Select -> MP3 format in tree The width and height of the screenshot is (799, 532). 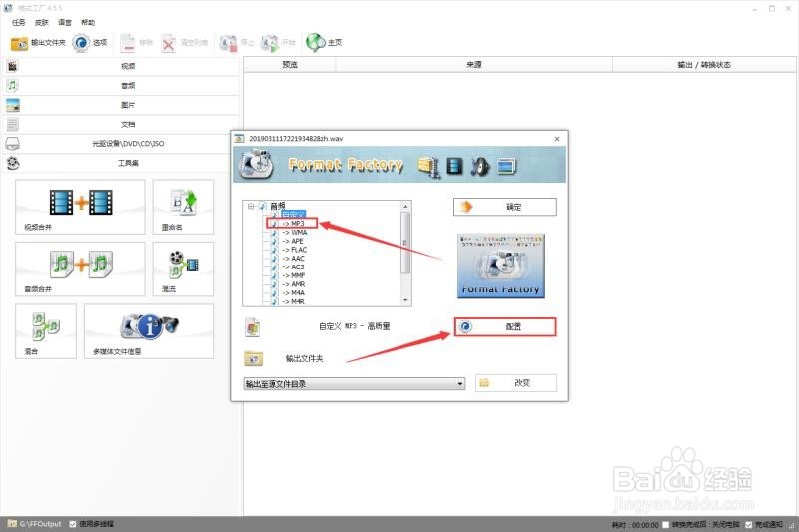click(293, 223)
